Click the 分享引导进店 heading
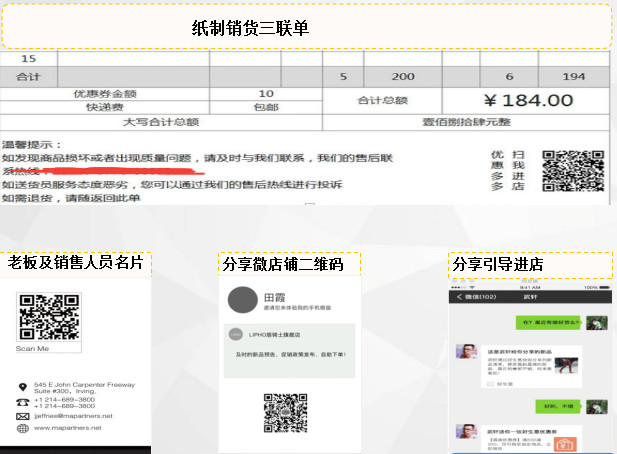This screenshot has width=617, height=454. tap(498, 264)
